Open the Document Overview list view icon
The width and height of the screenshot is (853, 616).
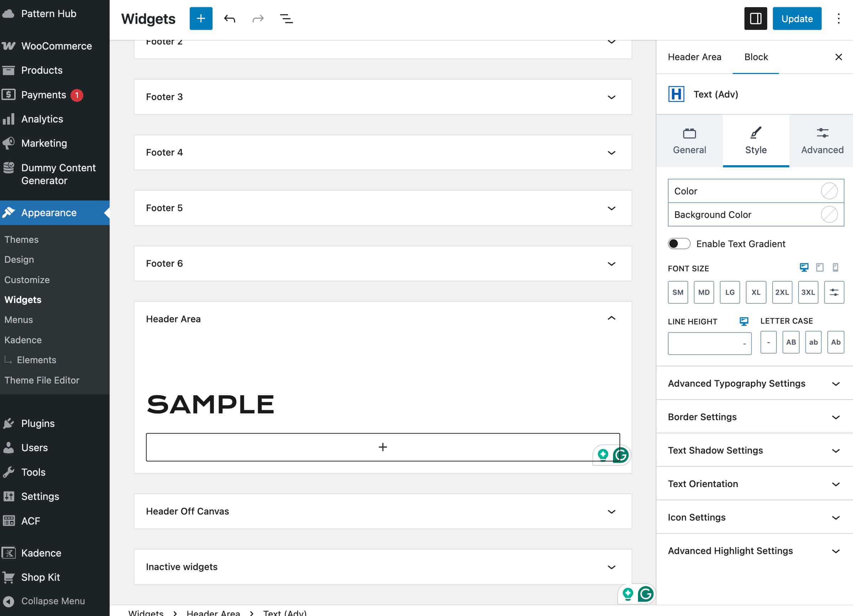click(x=286, y=19)
